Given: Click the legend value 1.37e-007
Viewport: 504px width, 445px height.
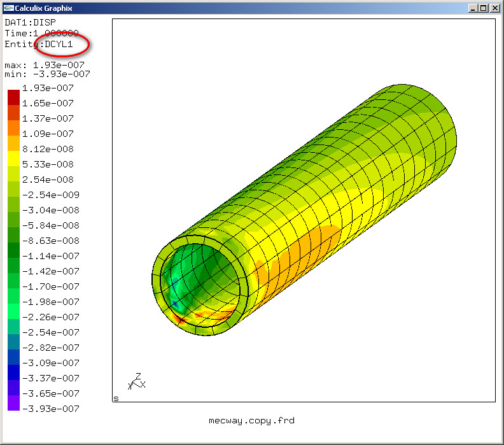Looking at the screenshot, I should coord(48,118).
